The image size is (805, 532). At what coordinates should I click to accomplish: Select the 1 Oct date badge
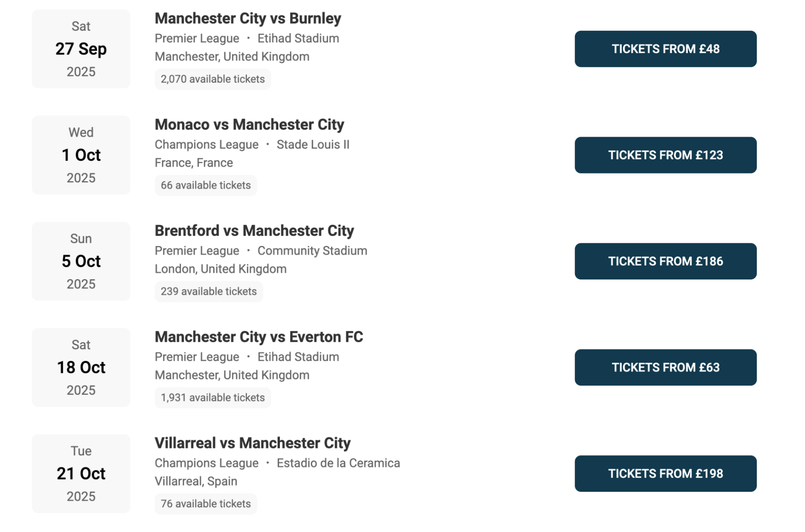pyautogui.click(x=81, y=155)
